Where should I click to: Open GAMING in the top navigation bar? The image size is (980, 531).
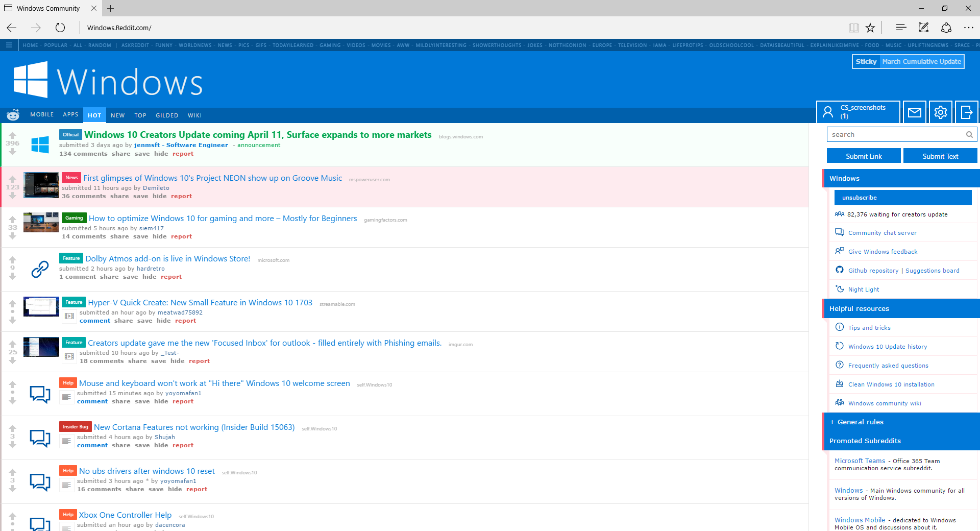(330, 45)
